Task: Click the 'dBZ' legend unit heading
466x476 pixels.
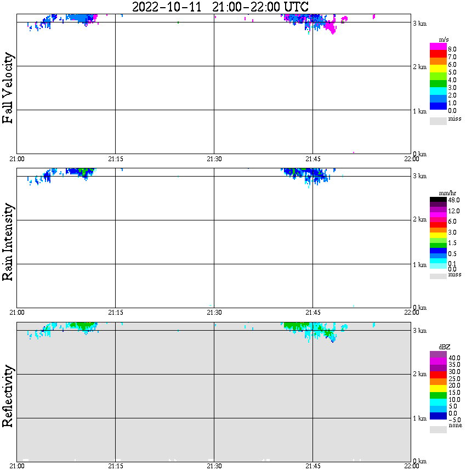Action: 445,347
